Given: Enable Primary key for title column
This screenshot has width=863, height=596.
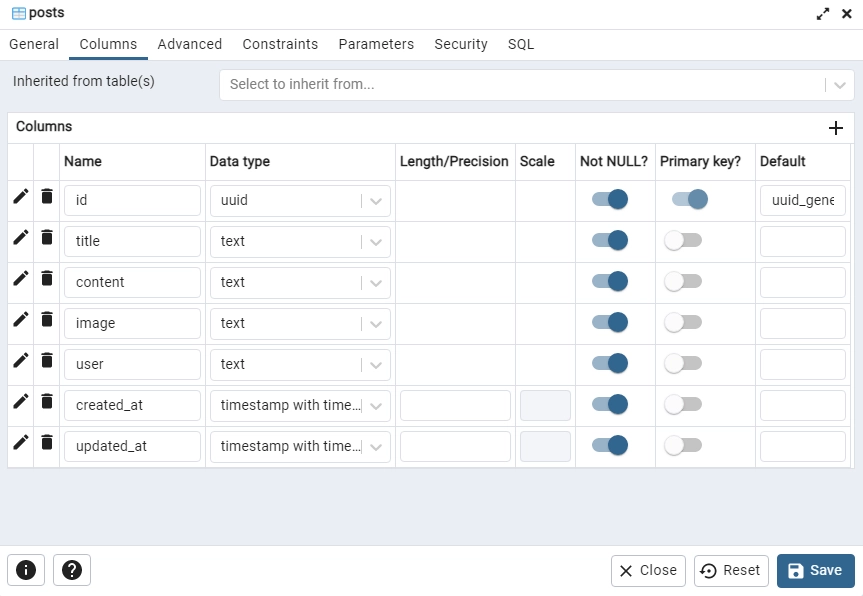Looking at the screenshot, I should coord(683,240).
